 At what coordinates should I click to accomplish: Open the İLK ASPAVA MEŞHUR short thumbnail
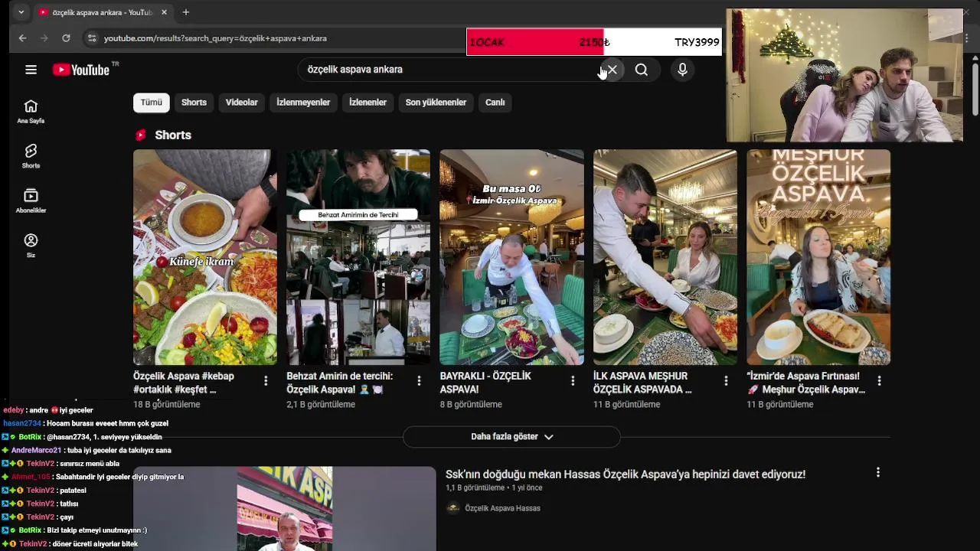665,257
